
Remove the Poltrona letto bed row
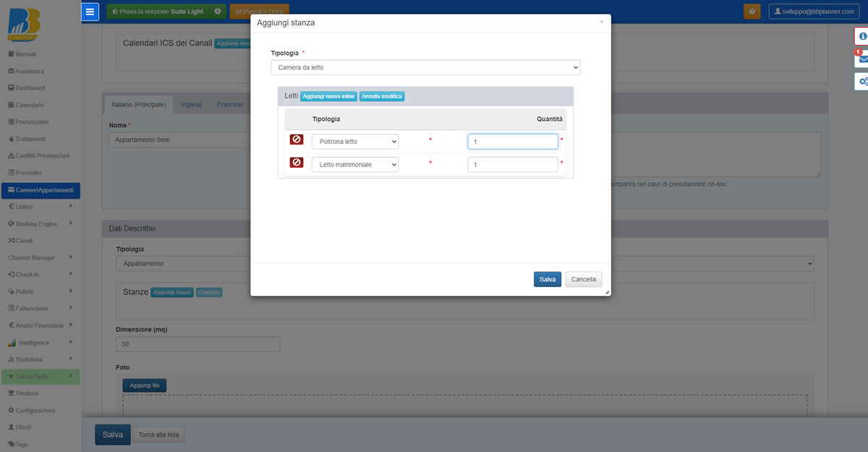pos(297,141)
